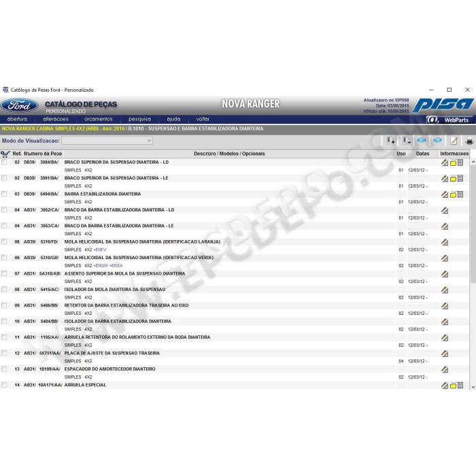
Task: Open pencil info icon for AB39 5310/FD
Action: tap(445, 242)
